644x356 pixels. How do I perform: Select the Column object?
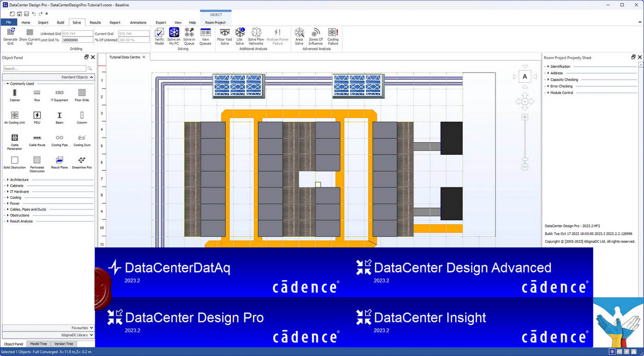[x=82, y=117]
